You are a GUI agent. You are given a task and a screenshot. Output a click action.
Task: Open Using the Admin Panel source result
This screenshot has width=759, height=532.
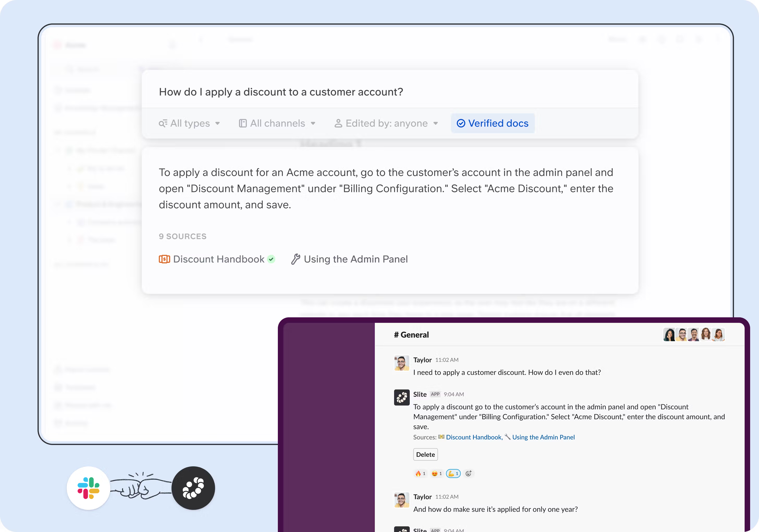coord(355,259)
